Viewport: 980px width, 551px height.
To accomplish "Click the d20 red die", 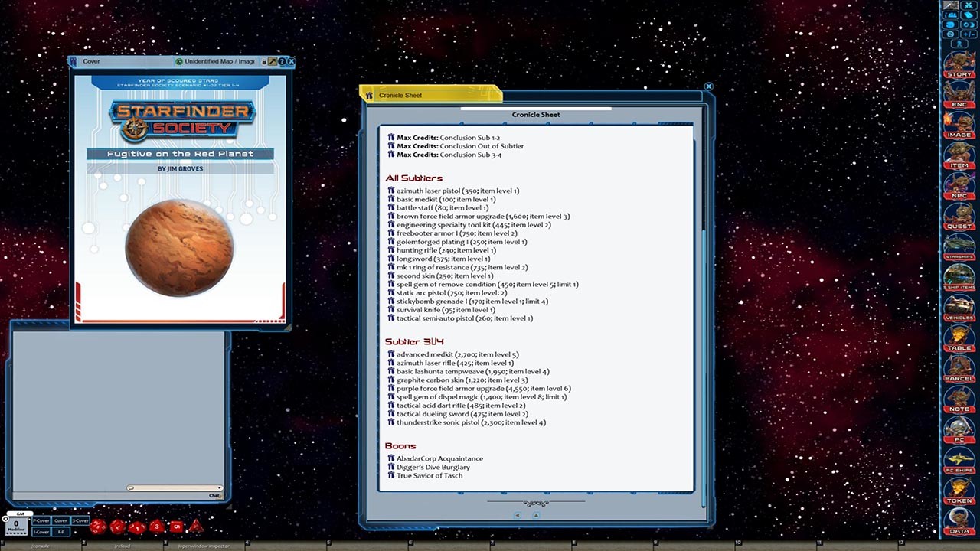I will pyautogui.click(x=97, y=527).
